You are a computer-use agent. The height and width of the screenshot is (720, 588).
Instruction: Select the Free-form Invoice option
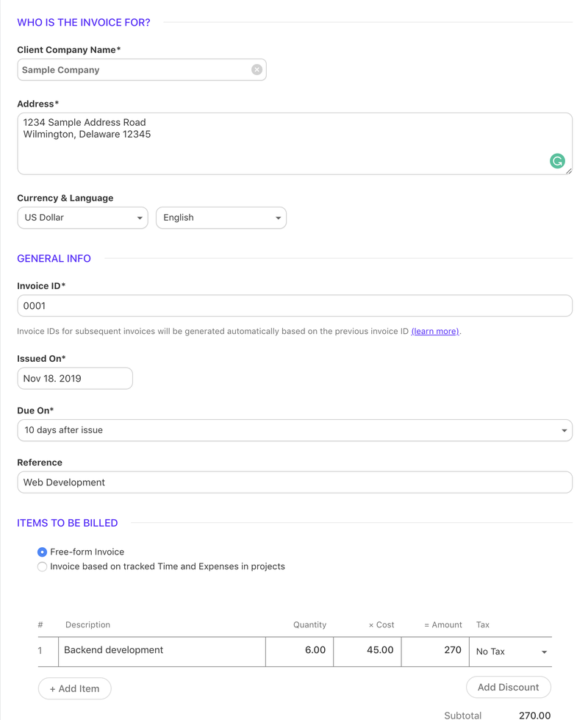coord(42,552)
